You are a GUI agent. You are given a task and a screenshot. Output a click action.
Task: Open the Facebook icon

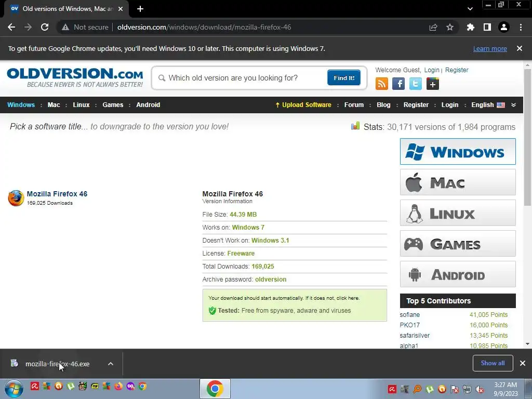pyautogui.click(x=398, y=84)
